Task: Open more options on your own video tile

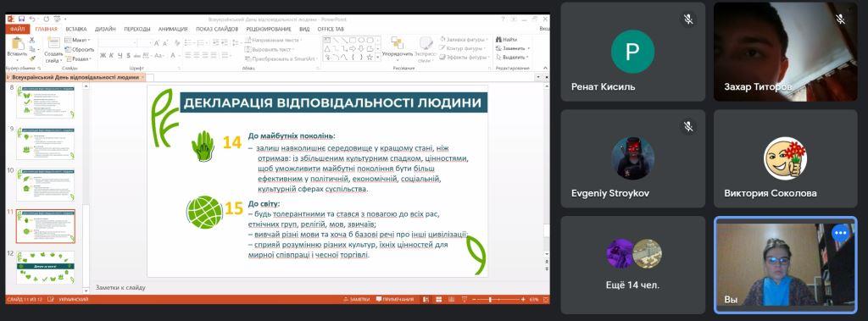Action: point(840,233)
